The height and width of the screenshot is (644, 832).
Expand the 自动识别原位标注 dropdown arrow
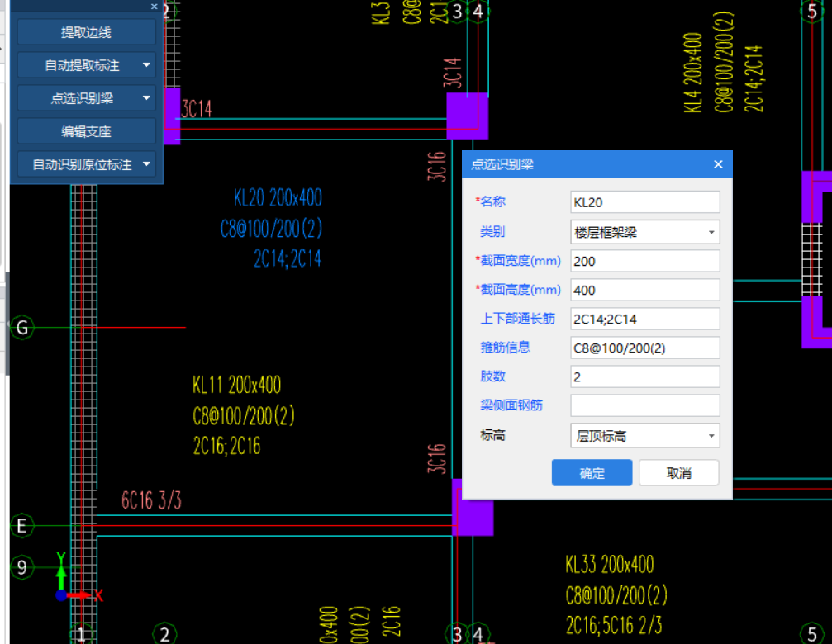tap(146, 164)
